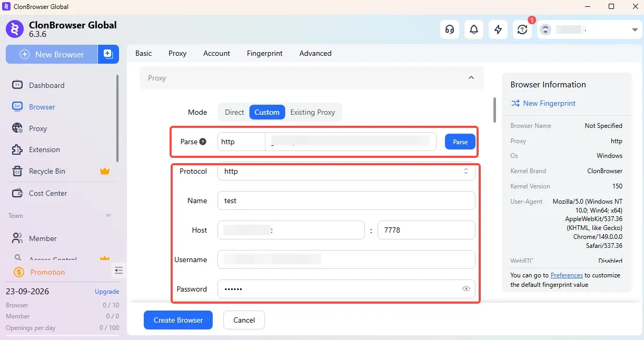Click the Os value Windows

click(609, 156)
